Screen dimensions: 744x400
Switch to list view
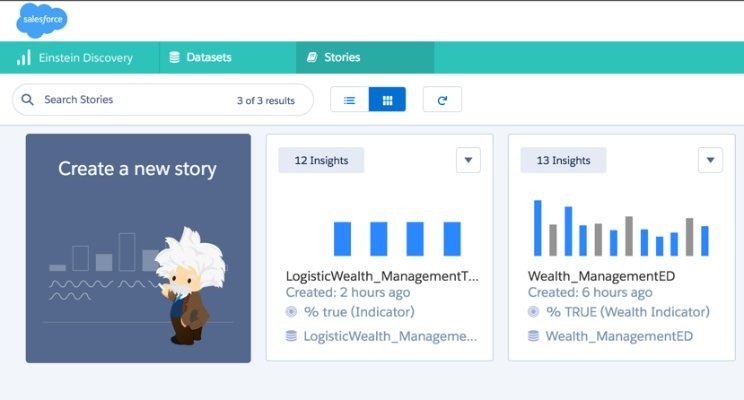point(349,100)
